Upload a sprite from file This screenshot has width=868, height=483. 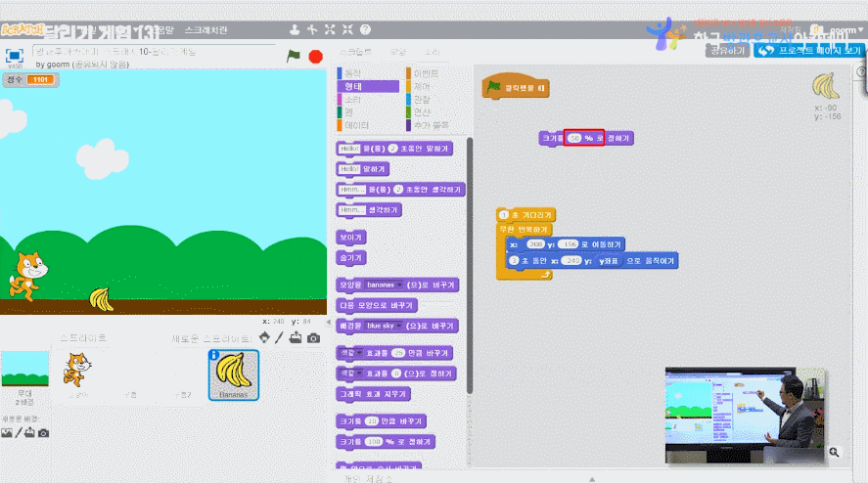pos(296,337)
